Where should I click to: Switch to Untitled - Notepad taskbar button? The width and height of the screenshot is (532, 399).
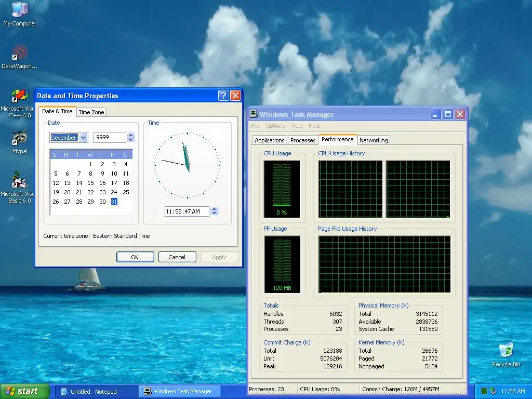(96, 392)
